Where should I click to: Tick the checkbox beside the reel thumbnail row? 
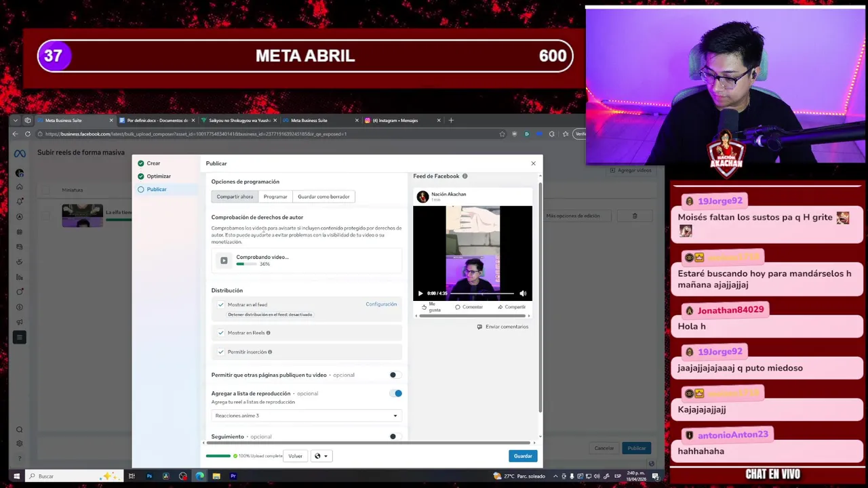(46, 216)
